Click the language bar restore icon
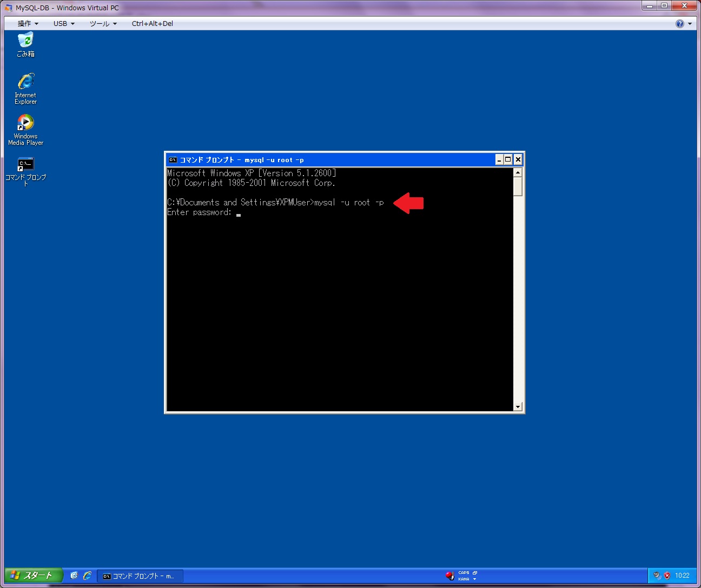 (475, 573)
